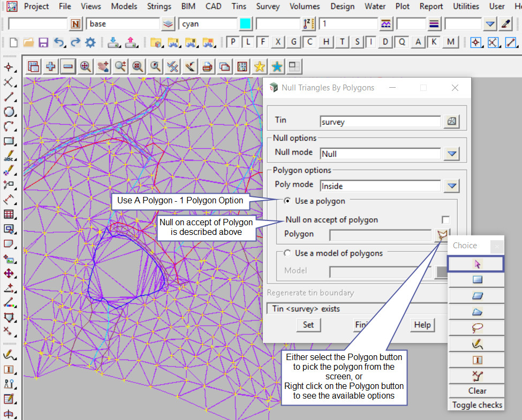Click the Tin picker icon beside survey
Viewport: 522px width, 420px height.
point(452,121)
